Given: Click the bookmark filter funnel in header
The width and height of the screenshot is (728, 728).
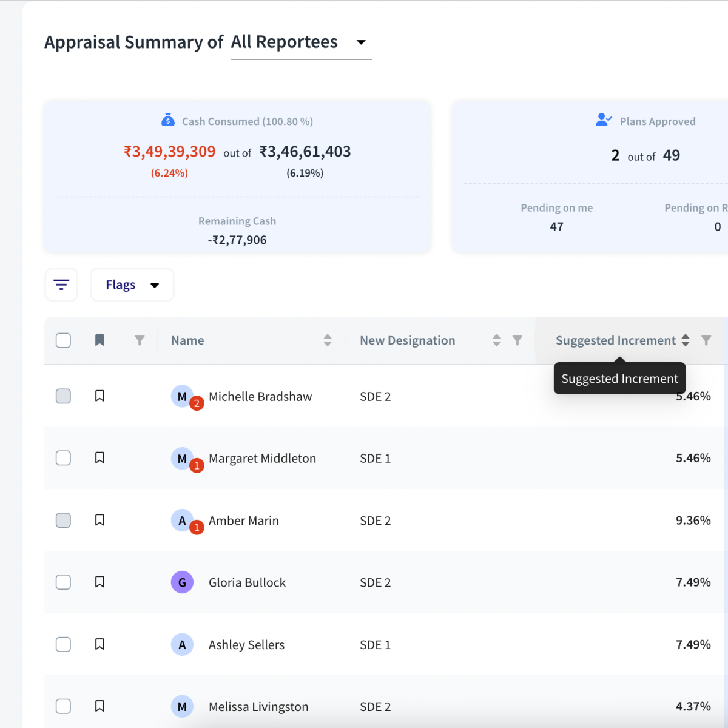Looking at the screenshot, I should (140, 340).
